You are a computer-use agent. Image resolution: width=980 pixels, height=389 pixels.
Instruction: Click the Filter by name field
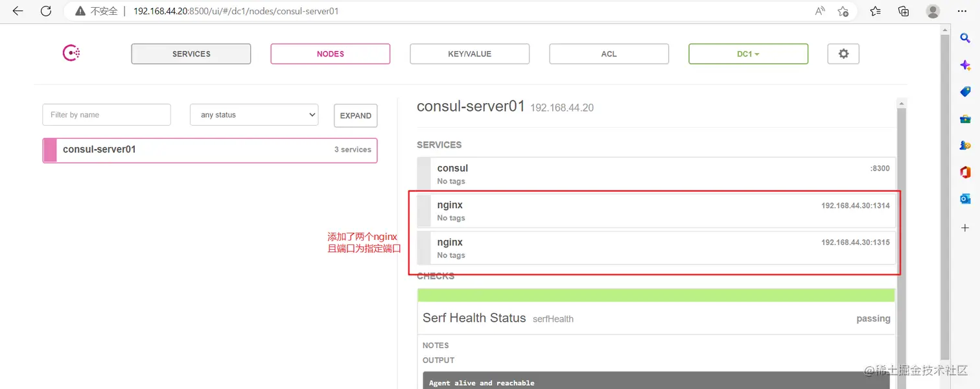106,115
